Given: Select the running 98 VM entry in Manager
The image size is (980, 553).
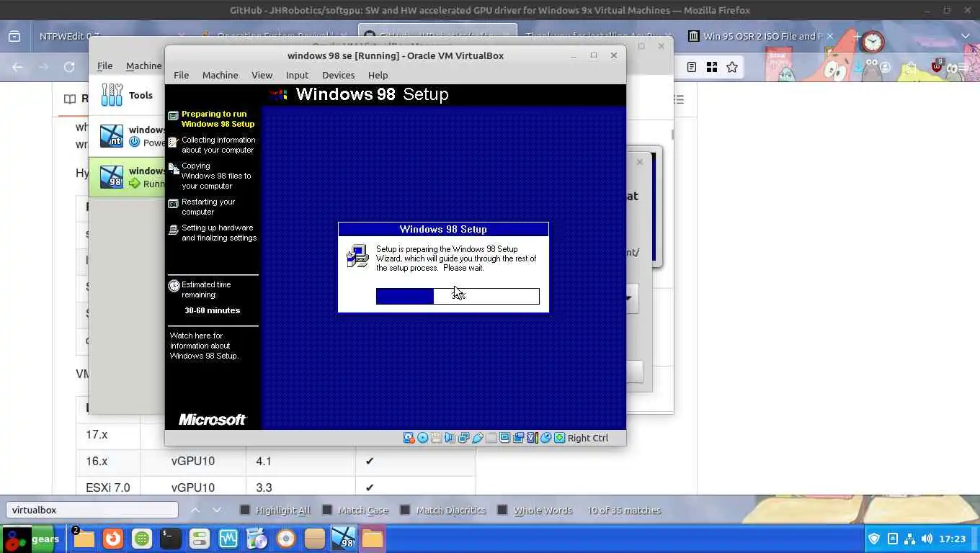Looking at the screenshot, I should [126, 177].
